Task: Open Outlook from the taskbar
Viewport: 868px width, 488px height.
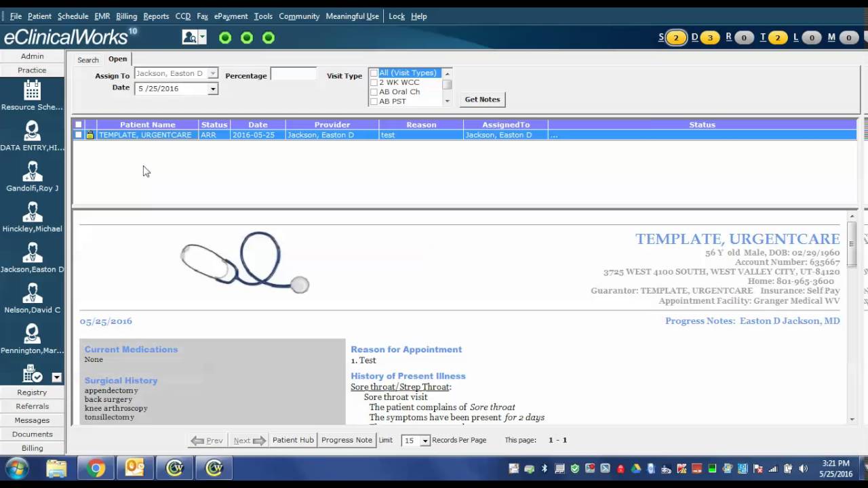Action: click(135, 468)
